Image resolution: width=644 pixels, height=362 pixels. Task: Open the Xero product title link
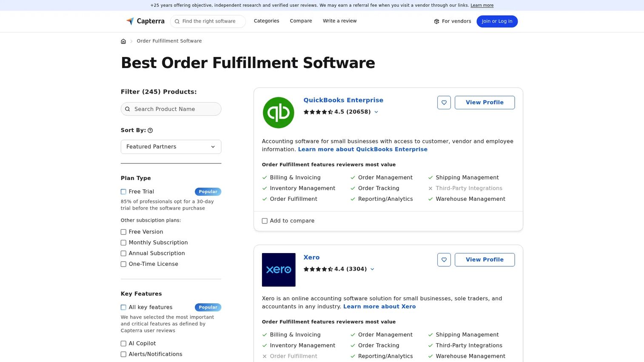point(311,257)
